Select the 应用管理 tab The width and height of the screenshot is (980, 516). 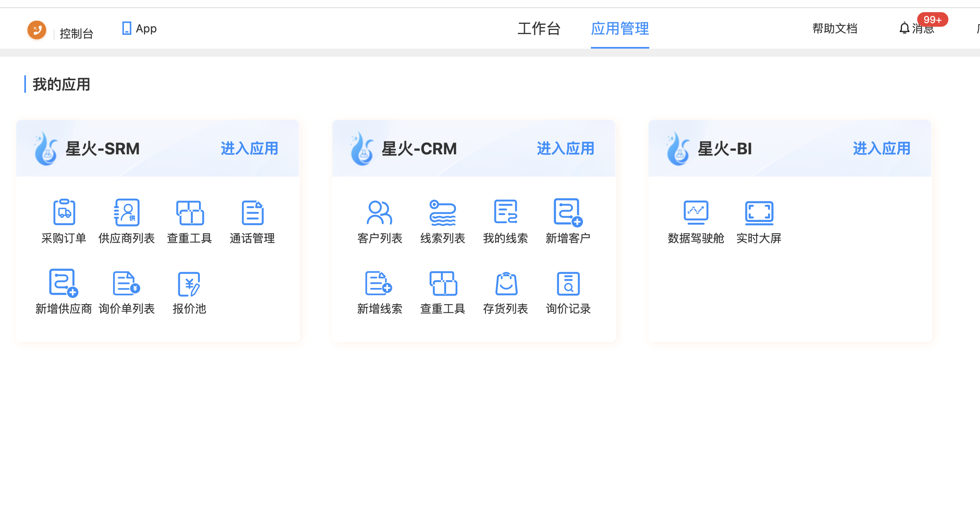point(620,29)
